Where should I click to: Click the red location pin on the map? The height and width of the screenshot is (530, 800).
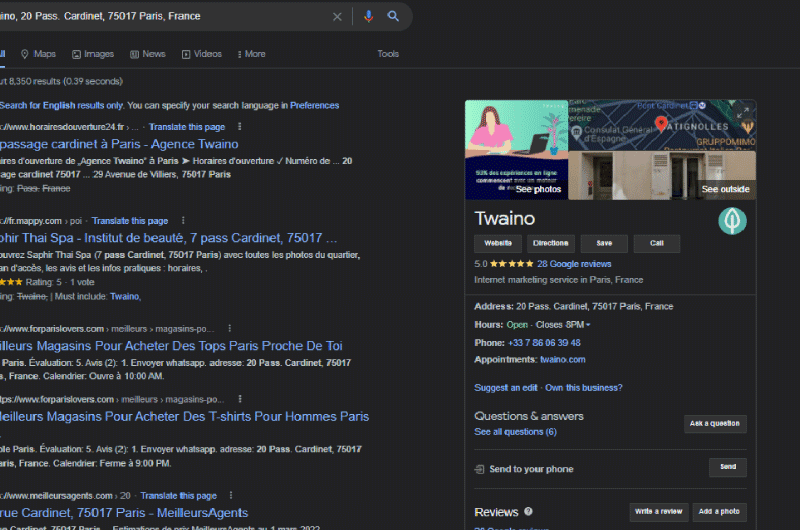661,123
